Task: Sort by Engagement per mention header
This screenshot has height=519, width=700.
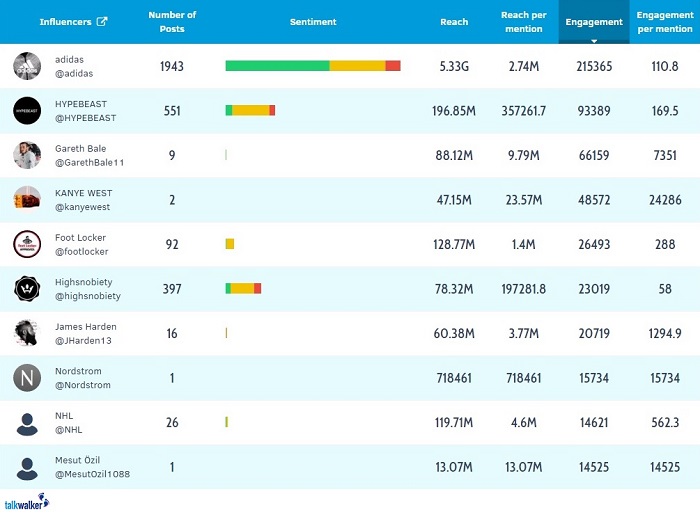Action: click(x=664, y=22)
